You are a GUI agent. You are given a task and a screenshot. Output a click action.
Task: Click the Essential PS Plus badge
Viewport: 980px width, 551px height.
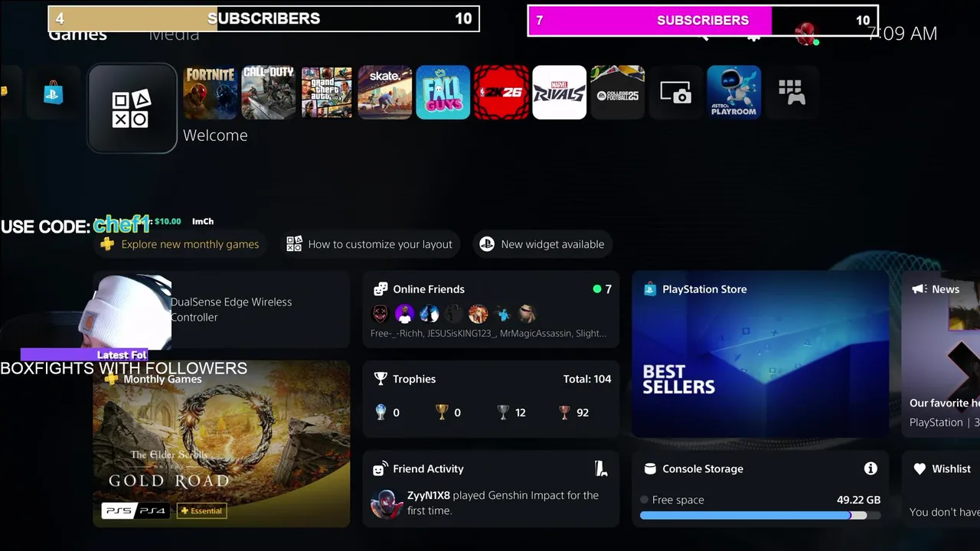click(x=202, y=510)
